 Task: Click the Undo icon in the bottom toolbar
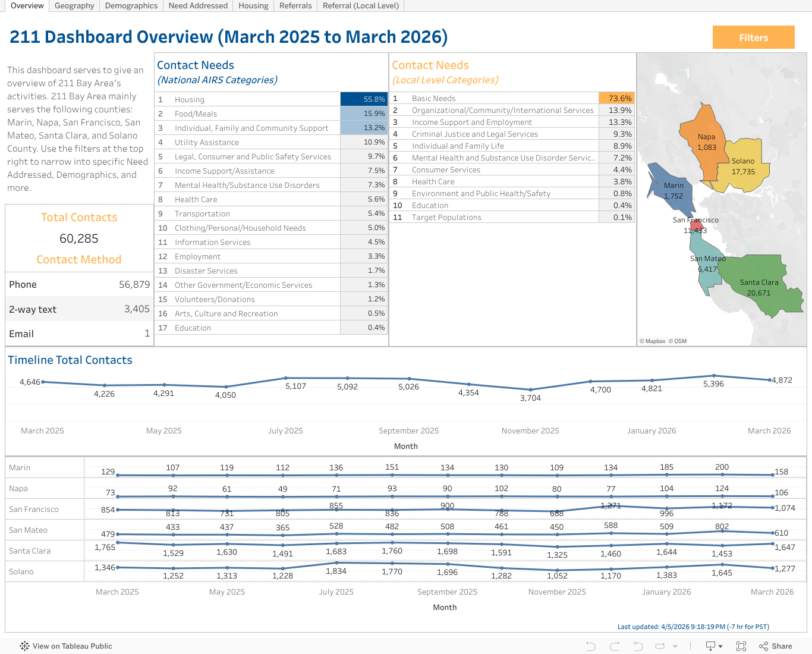590,646
